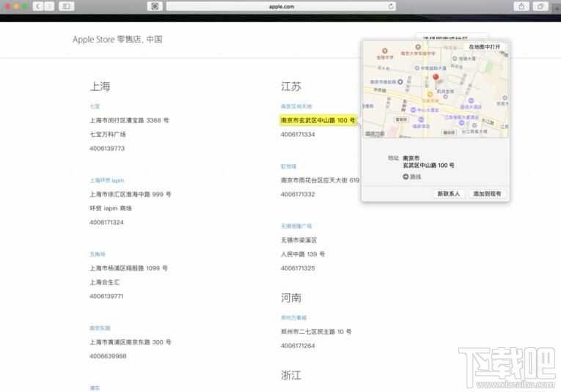561x392 pixels.
Task: Open the dropdown behind the map popover
Action: pyautogui.click(x=452, y=36)
